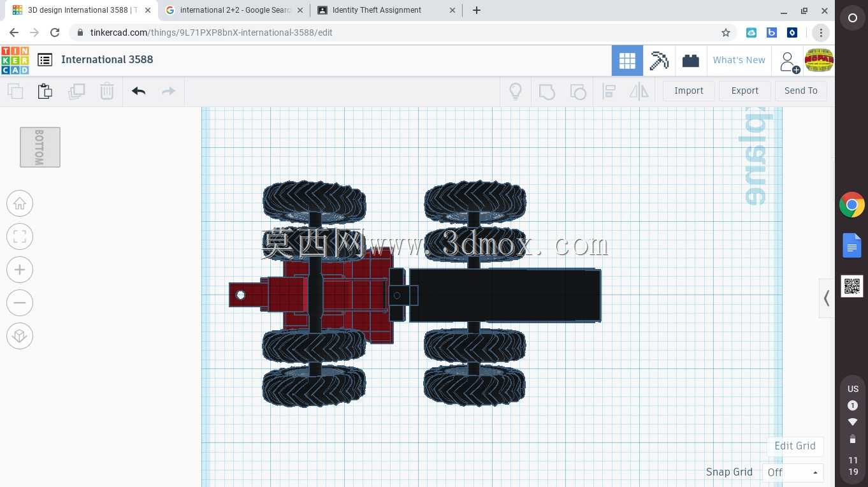This screenshot has height=487, width=868.
Task: Toggle show-all lightbulb icon
Action: coord(516,91)
